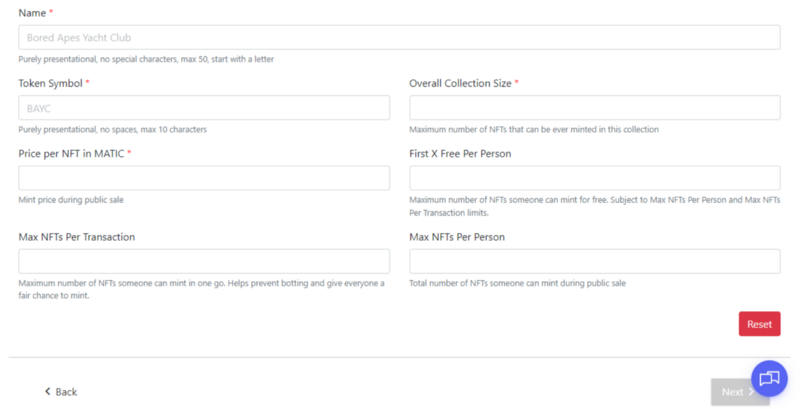Go back using the Back link text
The height and width of the screenshot is (409, 800).
coord(66,392)
